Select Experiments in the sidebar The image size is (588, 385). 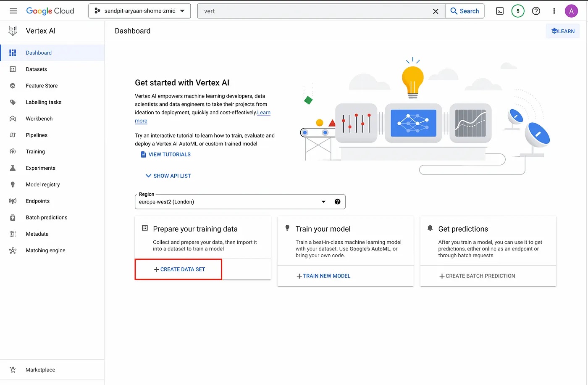40,168
